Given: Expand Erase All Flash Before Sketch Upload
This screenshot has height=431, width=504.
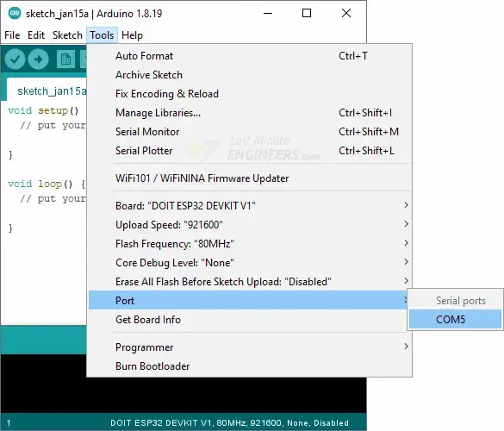Looking at the screenshot, I should [x=250, y=281].
